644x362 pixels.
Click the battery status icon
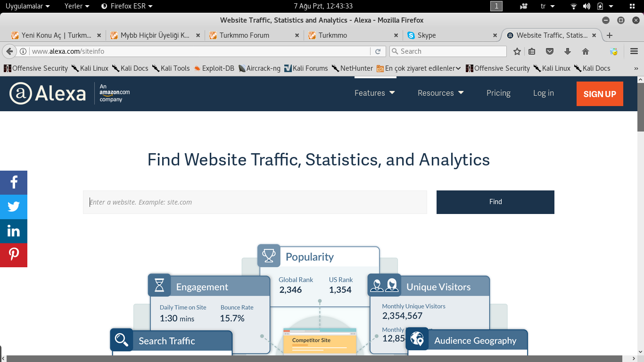point(600,6)
